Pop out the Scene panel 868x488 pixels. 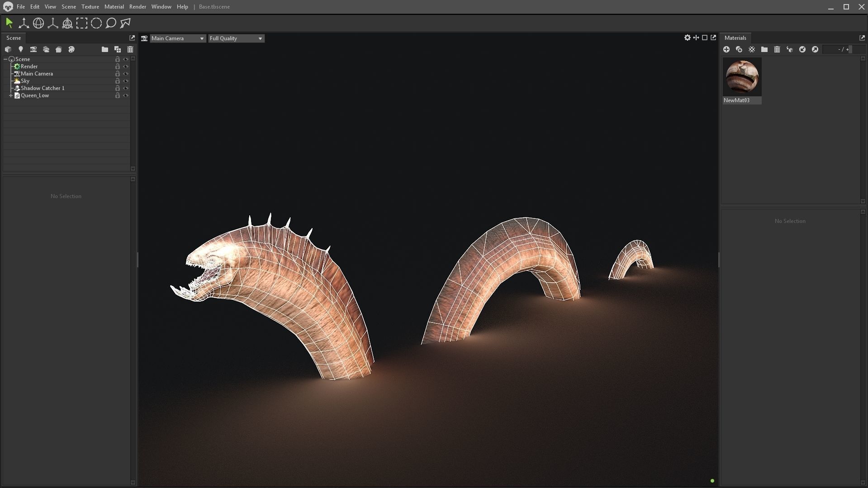click(x=132, y=38)
